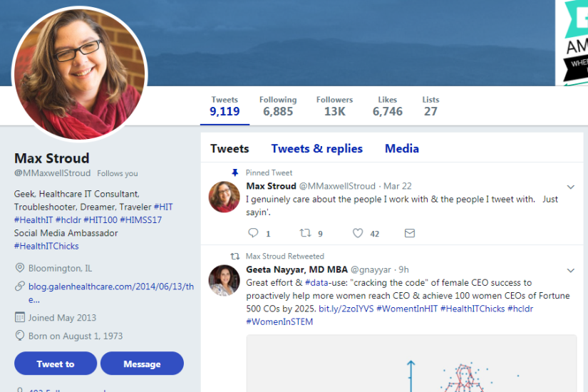Retweet the pinned tweet by Max Stroud
The height and width of the screenshot is (392, 588).
(305, 233)
